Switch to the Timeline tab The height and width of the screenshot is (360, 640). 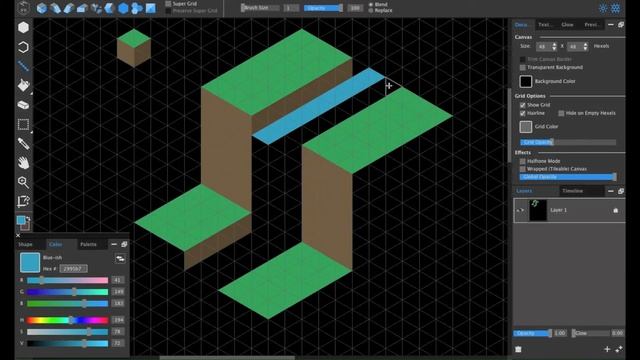tap(572, 191)
